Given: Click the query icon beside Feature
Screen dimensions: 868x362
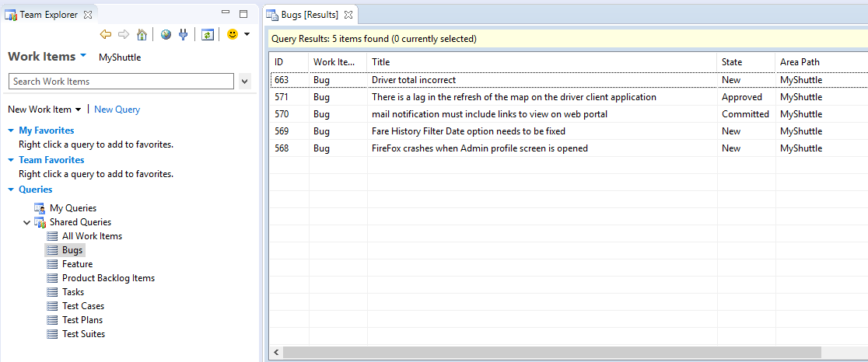Looking at the screenshot, I should pos(52,264).
